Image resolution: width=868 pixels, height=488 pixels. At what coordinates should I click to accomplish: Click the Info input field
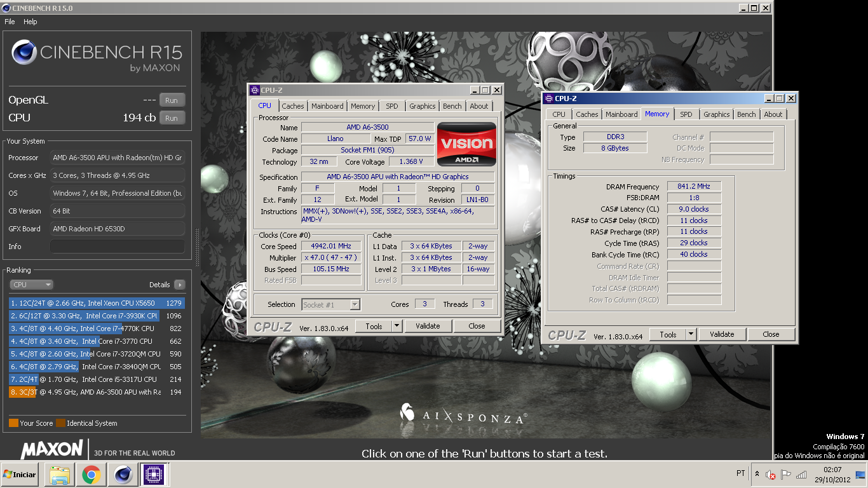118,247
